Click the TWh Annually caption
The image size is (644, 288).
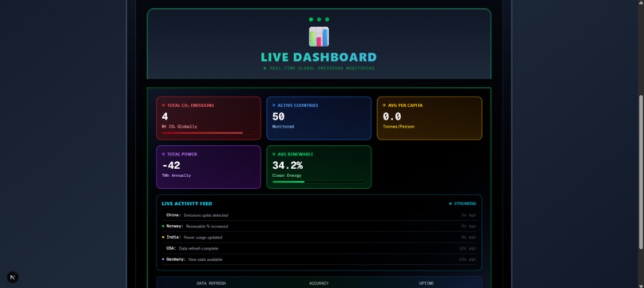pyautogui.click(x=177, y=176)
